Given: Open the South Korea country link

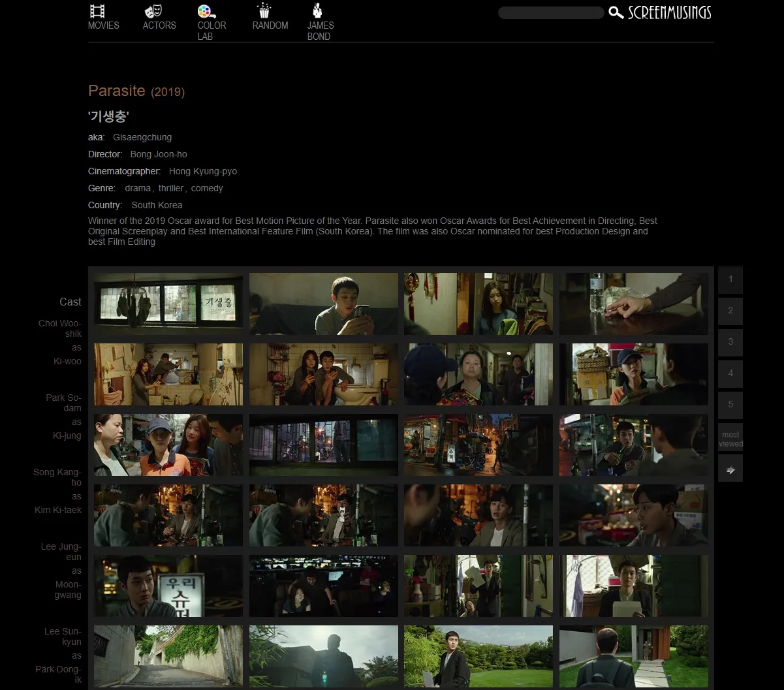Looking at the screenshot, I should pos(157,205).
